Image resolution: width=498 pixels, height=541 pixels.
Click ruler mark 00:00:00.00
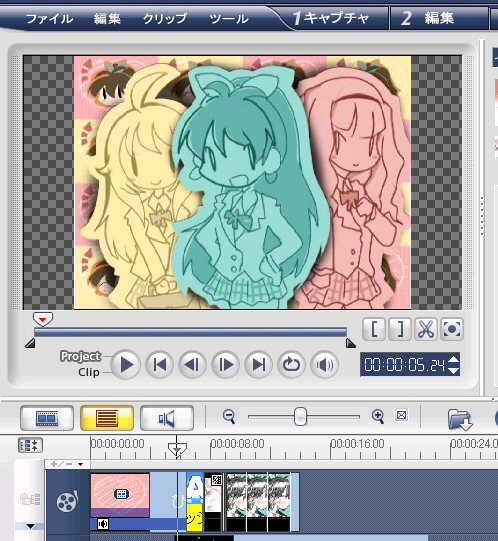click(117, 443)
